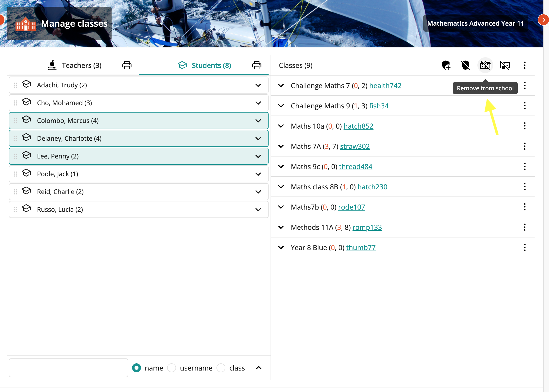549x392 pixels.
Task: Open more options for Year 8 Blue
Action: [525, 248]
